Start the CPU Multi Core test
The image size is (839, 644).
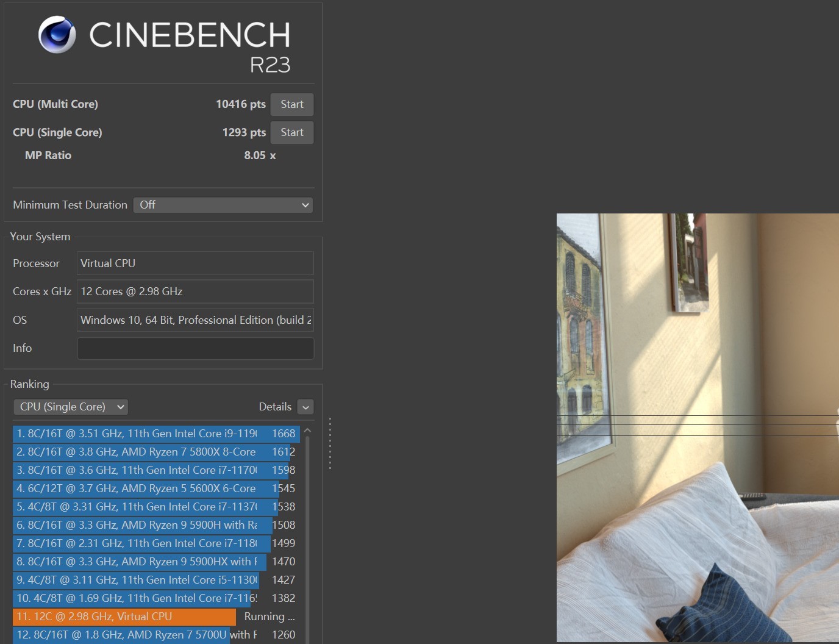pyautogui.click(x=291, y=104)
